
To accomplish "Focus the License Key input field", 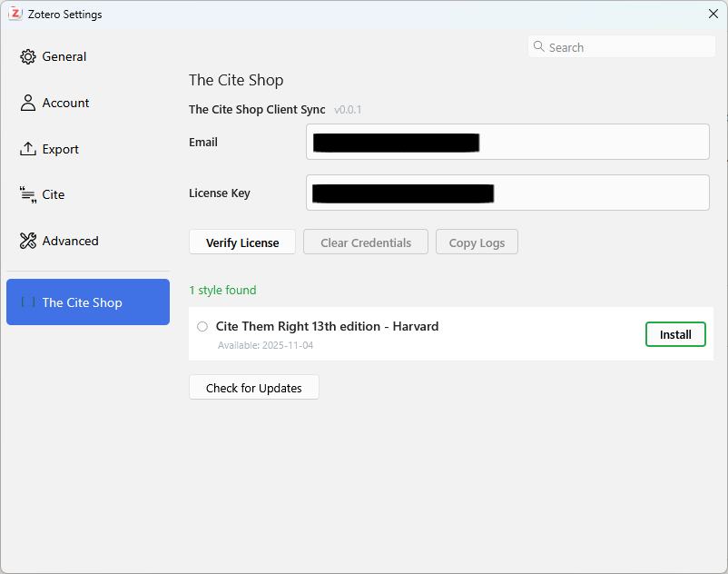I will [x=507, y=193].
